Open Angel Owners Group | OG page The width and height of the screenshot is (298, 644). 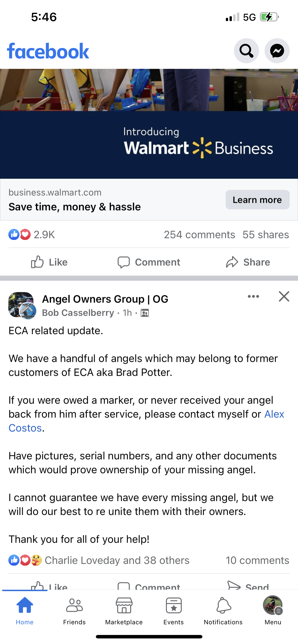(x=105, y=299)
